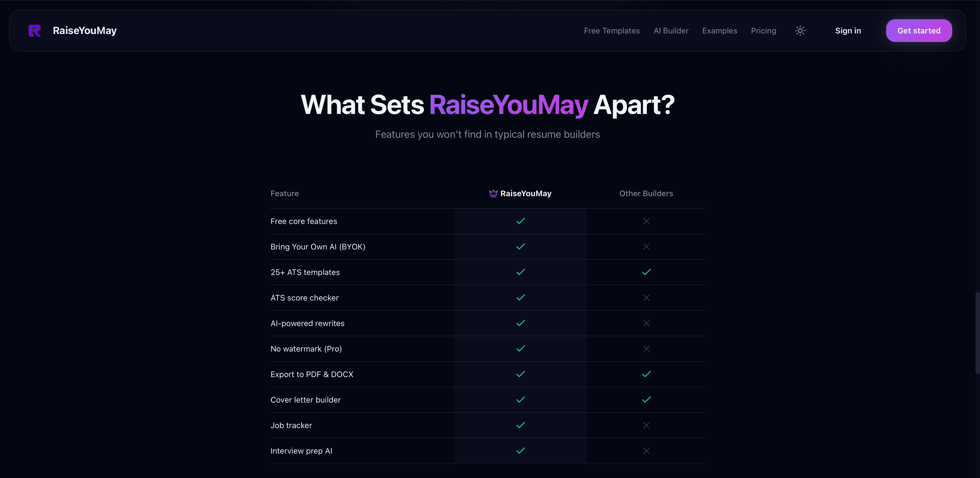Open the Pricing page
Viewport: 980px width, 478px height.
[764, 30]
